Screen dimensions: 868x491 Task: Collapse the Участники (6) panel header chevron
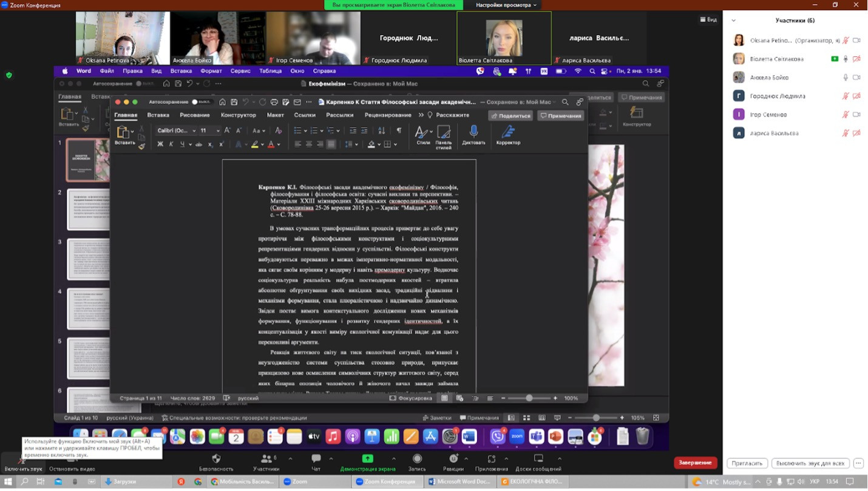[733, 21]
